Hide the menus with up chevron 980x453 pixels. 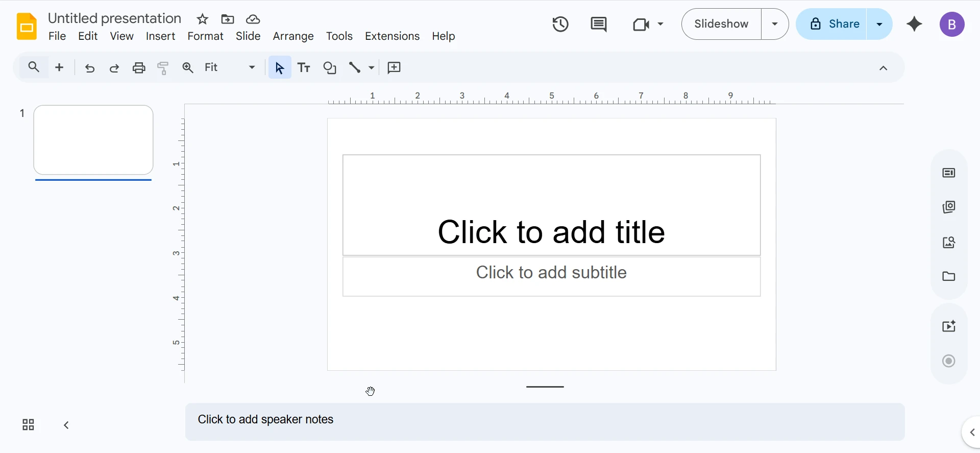click(x=883, y=68)
